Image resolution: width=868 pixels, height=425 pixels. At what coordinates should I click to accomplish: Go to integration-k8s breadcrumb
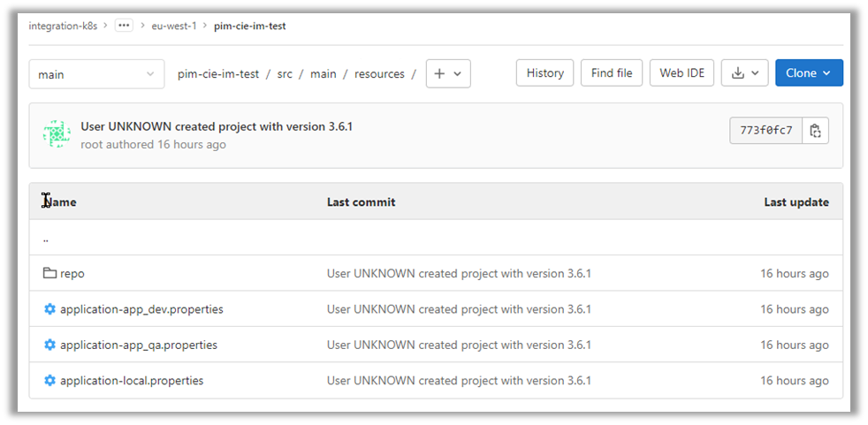65,26
